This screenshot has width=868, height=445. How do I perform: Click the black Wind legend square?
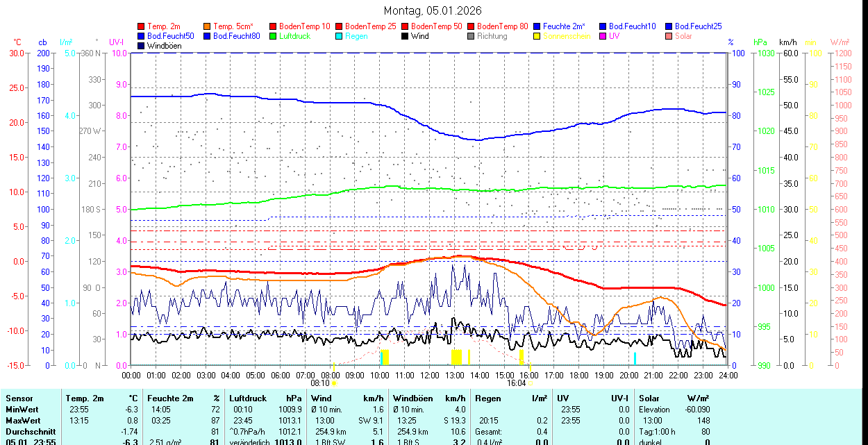(406, 36)
